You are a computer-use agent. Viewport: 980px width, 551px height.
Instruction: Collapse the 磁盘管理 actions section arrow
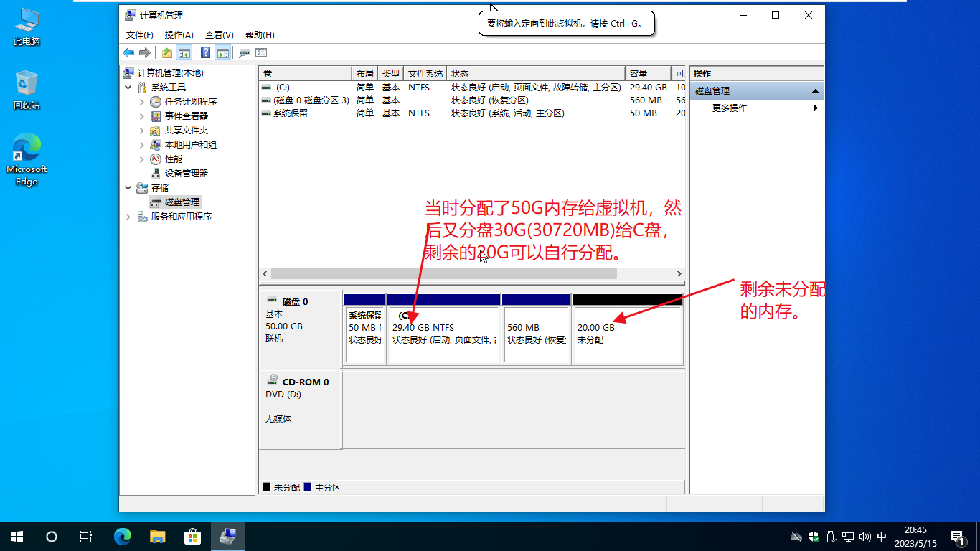[815, 91]
